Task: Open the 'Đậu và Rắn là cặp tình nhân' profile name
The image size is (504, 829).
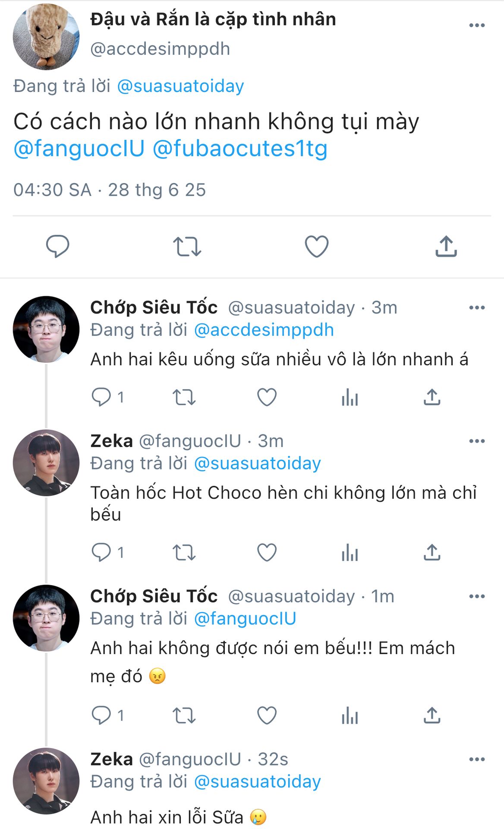Action: (x=213, y=19)
